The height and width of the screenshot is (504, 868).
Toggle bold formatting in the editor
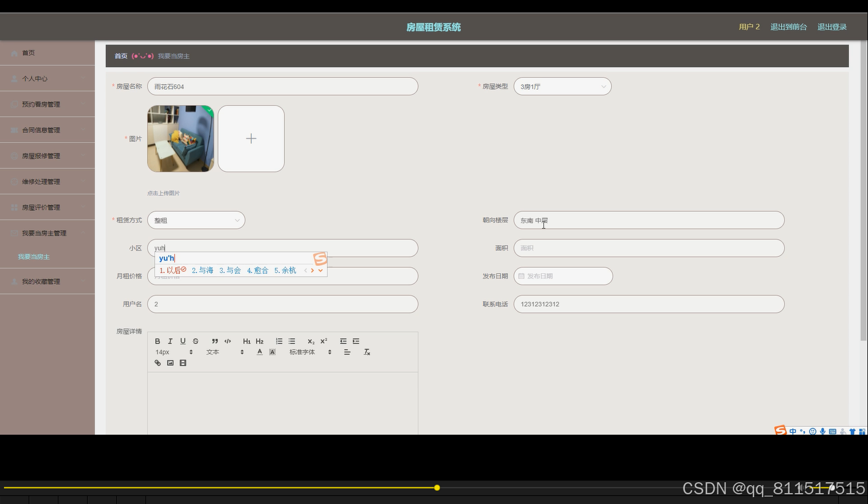(x=157, y=341)
